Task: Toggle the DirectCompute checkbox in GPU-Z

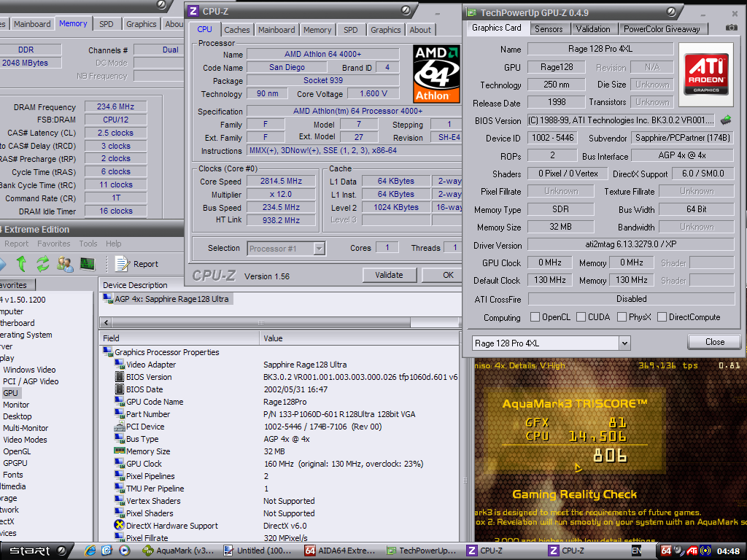Action: (x=662, y=316)
